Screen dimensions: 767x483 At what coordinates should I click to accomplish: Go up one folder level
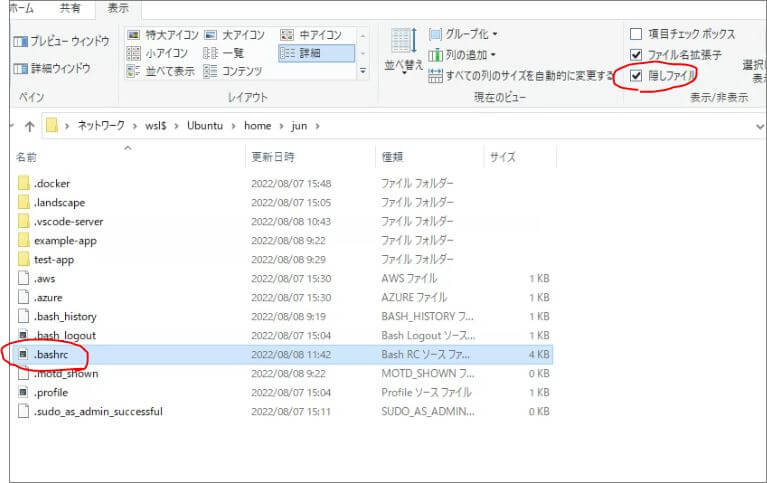coord(29,126)
